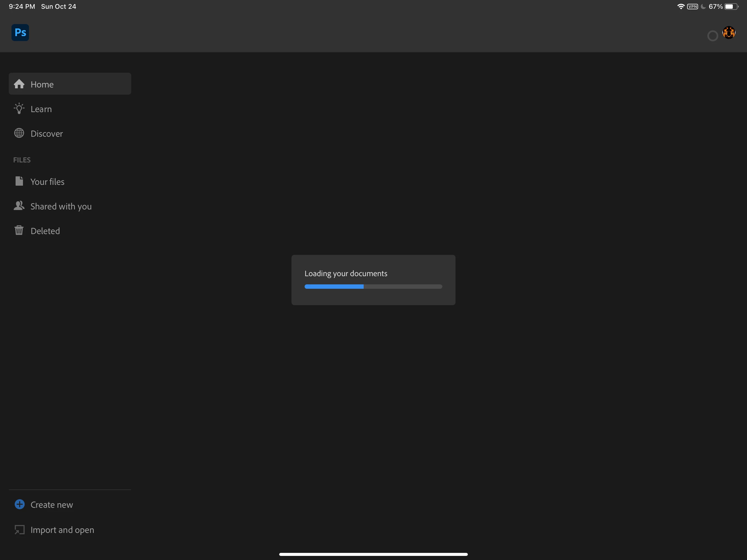Click the Loading your documents progress bar

(x=373, y=286)
